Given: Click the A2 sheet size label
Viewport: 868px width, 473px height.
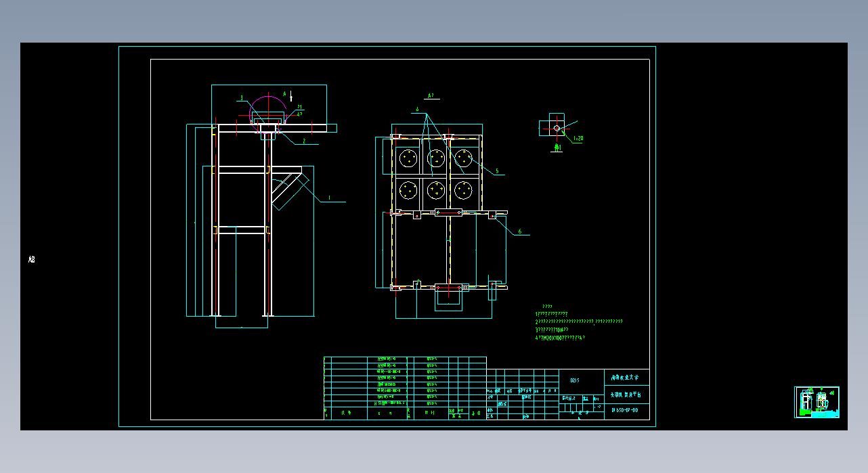Looking at the screenshot, I should 32,259.
